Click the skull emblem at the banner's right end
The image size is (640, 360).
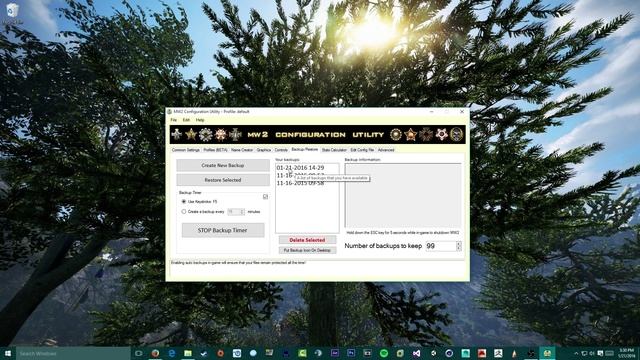coord(457,134)
